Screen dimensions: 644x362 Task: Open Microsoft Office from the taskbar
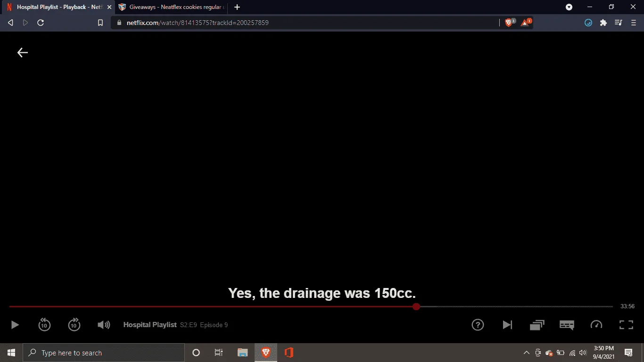[x=289, y=353]
